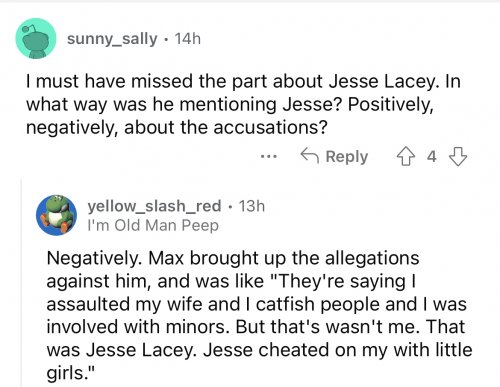Click the 13h reply timestamp
Viewport: 500px width, 387px height.
(x=252, y=206)
